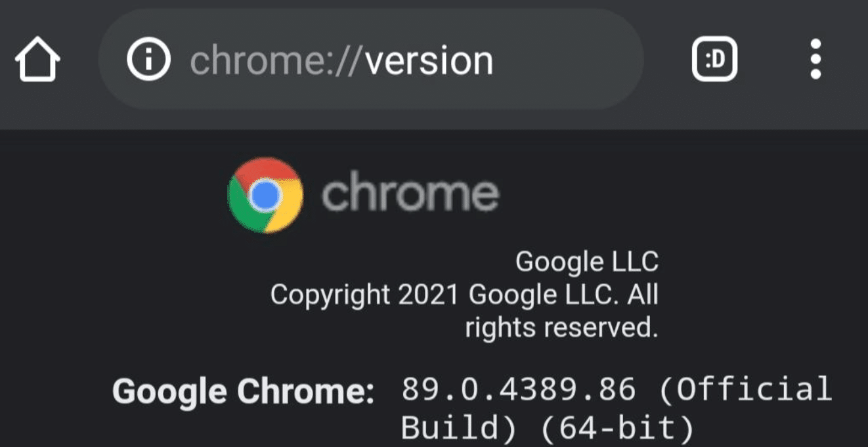
Task: Click empty address bar space right of URL
Action: click(x=571, y=60)
